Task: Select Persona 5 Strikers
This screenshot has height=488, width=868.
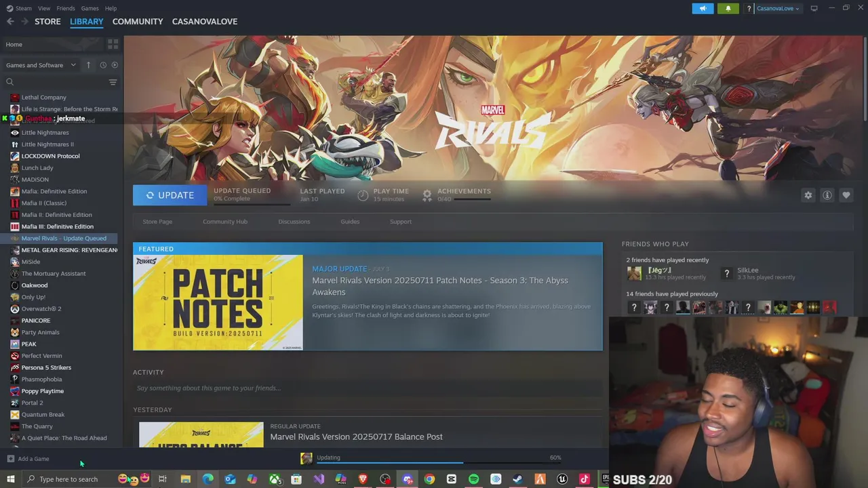Action: (x=46, y=367)
